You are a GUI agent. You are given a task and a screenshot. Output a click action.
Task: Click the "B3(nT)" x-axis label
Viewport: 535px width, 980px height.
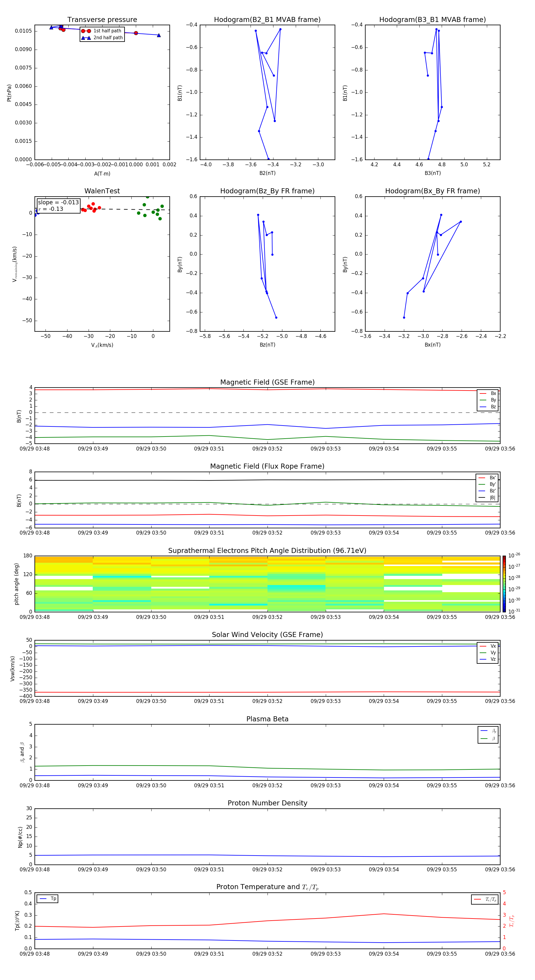pyautogui.click(x=432, y=173)
